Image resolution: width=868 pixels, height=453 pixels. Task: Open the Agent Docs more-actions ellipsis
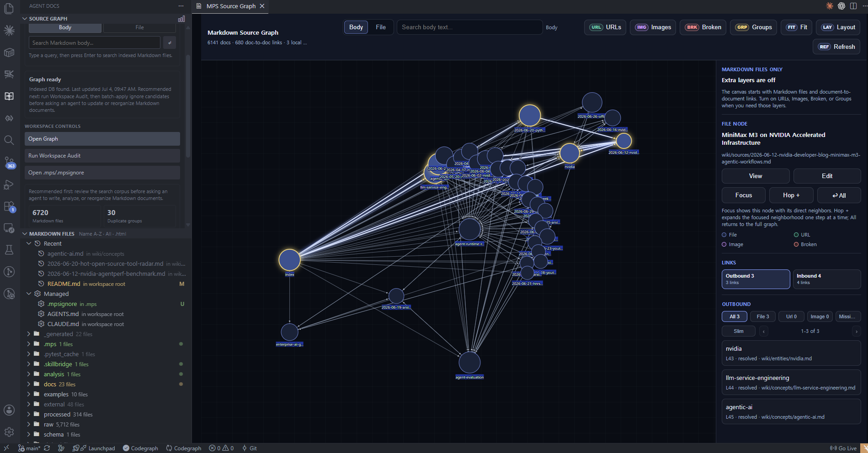(x=181, y=6)
